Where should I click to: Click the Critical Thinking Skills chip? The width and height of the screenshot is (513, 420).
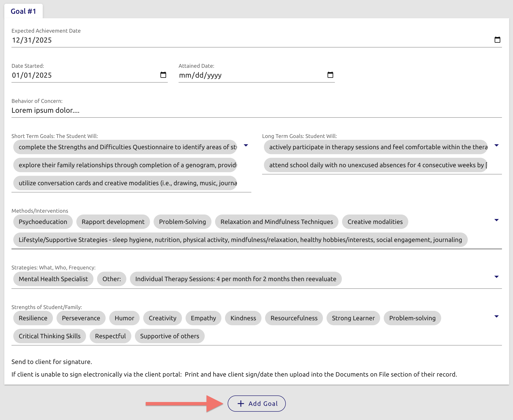50,336
